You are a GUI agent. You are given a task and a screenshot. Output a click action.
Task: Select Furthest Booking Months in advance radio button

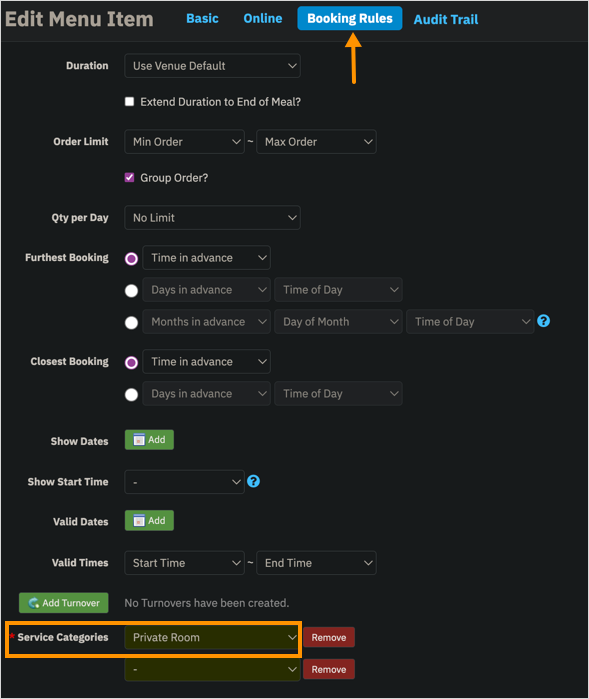[x=131, y=322]
